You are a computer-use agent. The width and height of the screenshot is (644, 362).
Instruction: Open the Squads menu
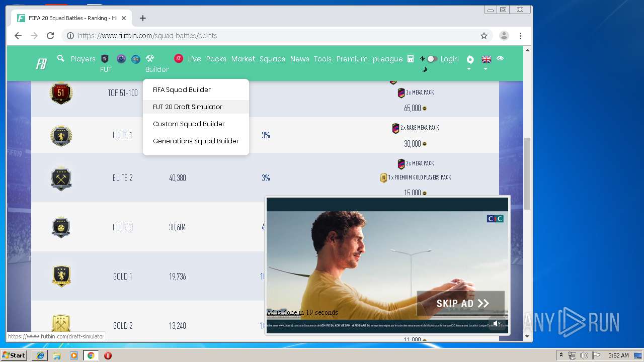point(272,59)
